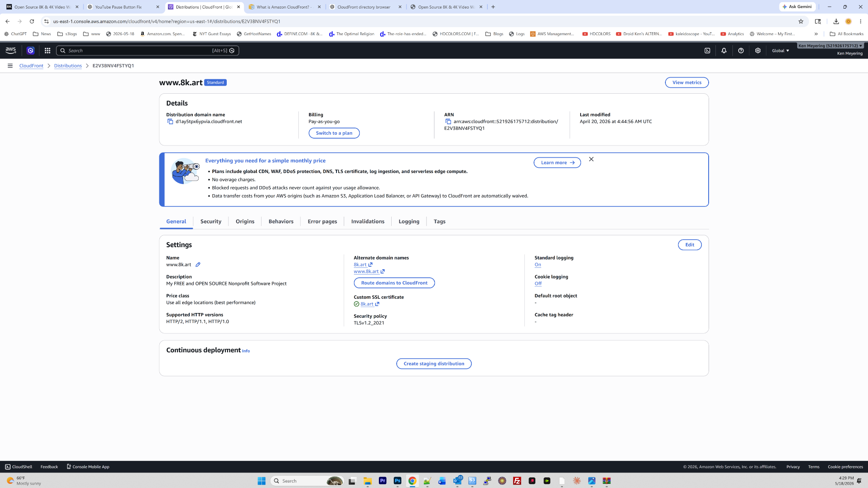Viewport: 868px width, 488px height.
Task: View site information icon in address bar
Action: point(47,21)
